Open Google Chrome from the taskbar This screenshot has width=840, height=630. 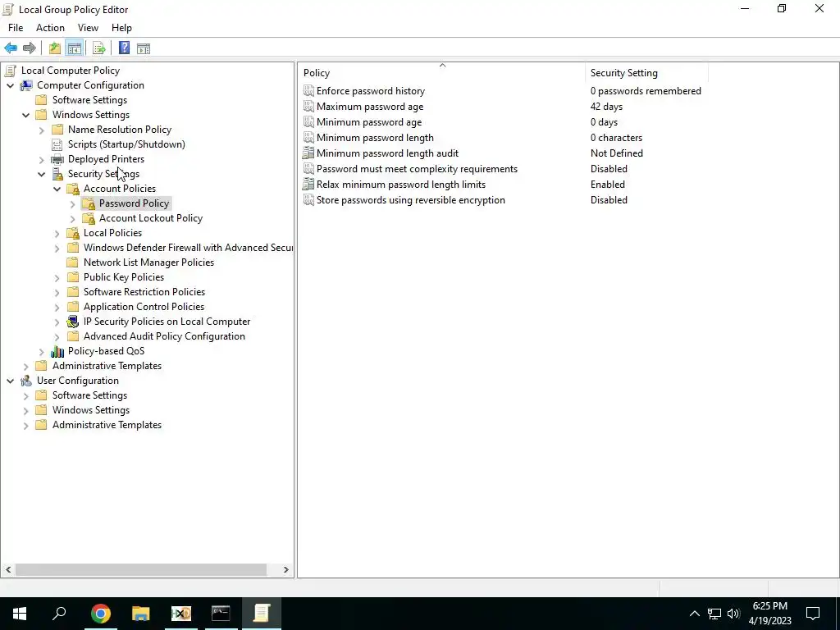pyautogui.click(x=100, y=614)
